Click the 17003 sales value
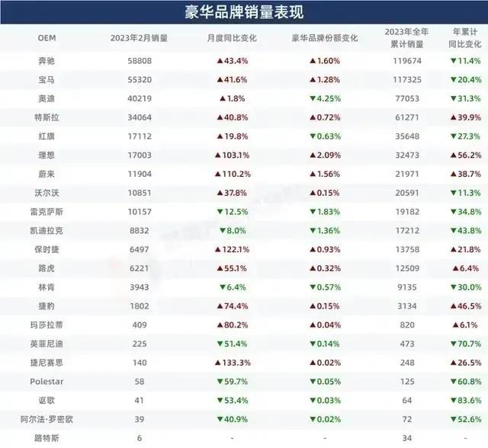The height and width of the screenshot is (448, 488). [x=140, y=155]
